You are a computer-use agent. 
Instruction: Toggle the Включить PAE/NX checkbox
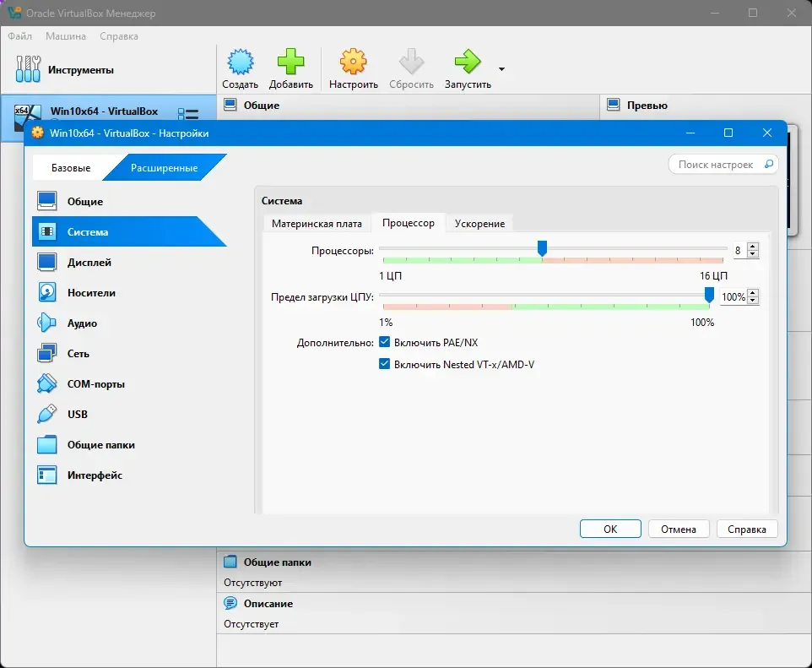click(x=384, y=342)
